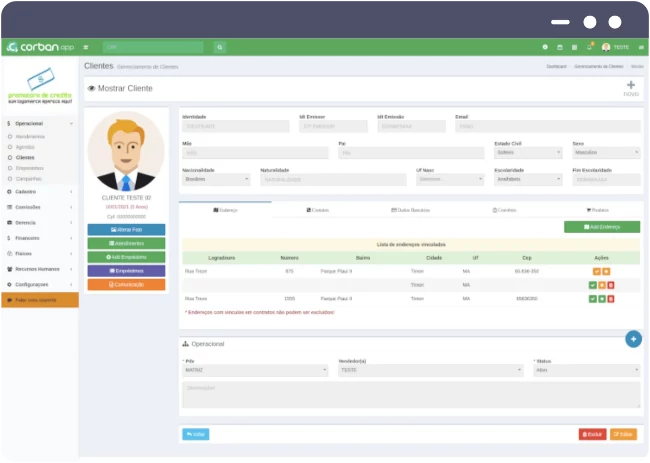The height and width of the screenshot is (463, 650).
Task: Click the hamburger menu toggle icon
Action: (x=86, y=47)
